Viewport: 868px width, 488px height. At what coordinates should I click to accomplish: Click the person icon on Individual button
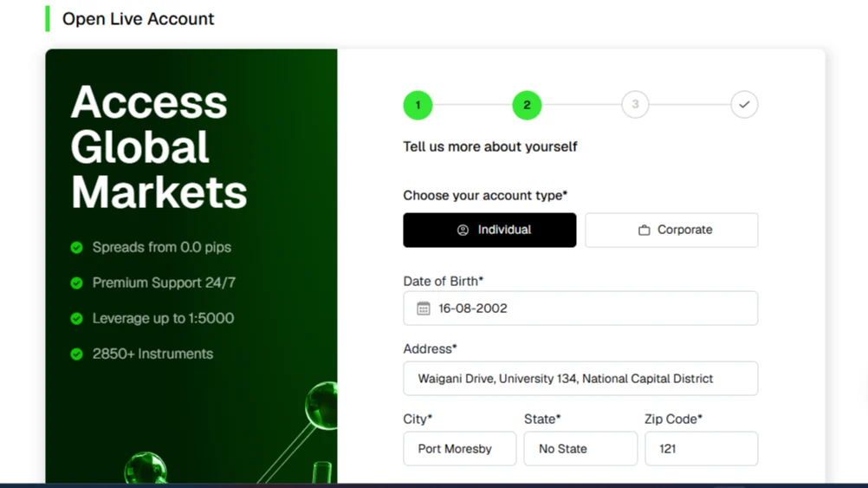point(463,230)
